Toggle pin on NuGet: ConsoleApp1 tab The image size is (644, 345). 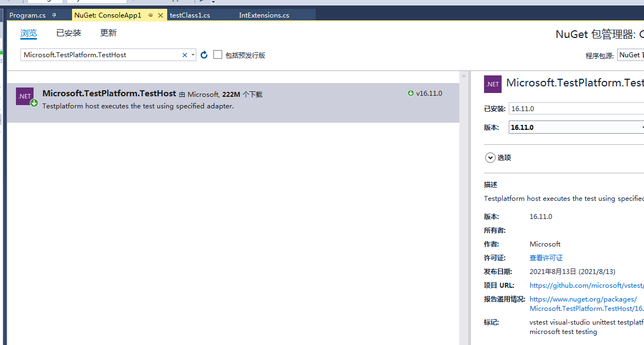click(150, 15)
